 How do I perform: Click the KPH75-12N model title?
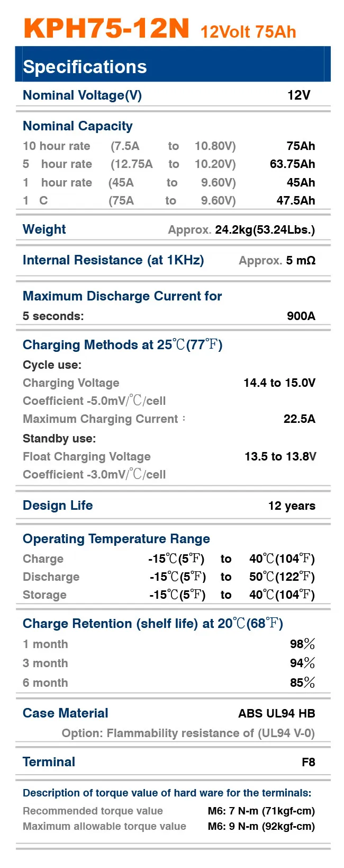coord(106,28)
